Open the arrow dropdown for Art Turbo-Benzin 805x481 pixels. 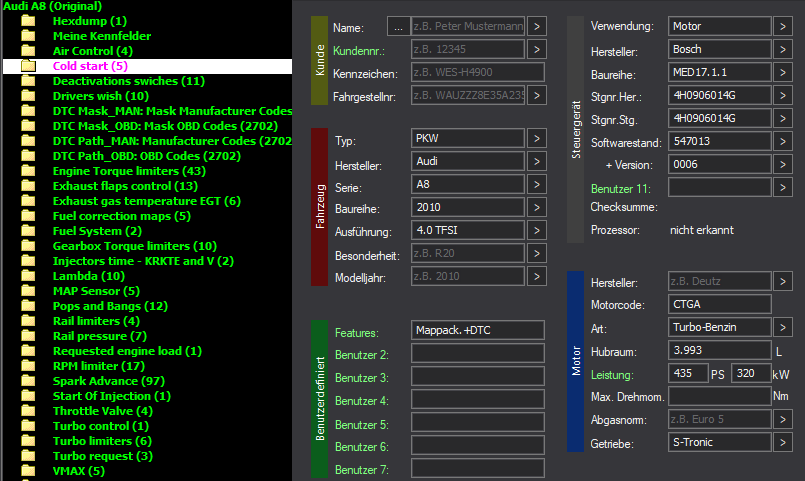782,327
